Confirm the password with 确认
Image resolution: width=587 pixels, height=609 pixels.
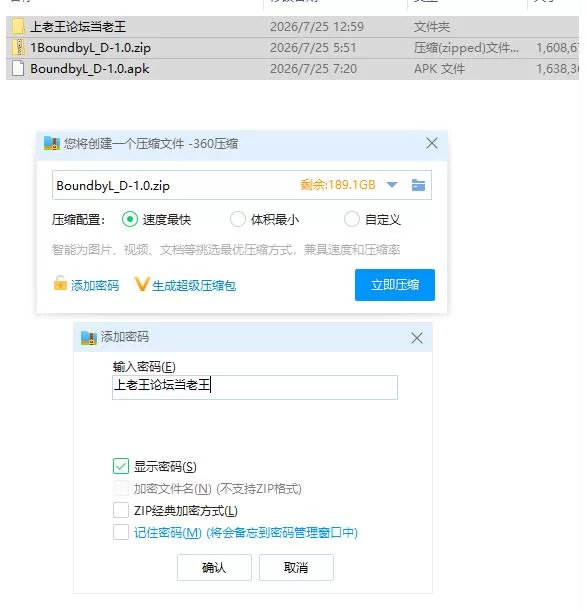[x=214, y=567]
